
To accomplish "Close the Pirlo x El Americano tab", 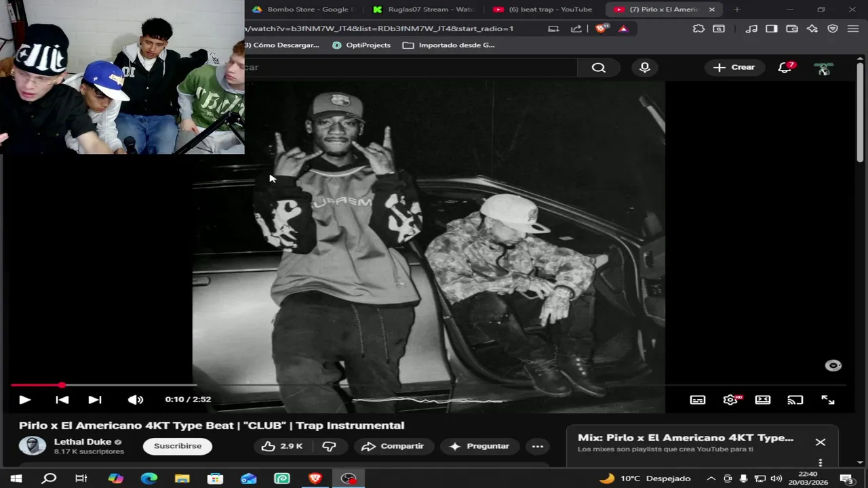I will tap(712, 9).
